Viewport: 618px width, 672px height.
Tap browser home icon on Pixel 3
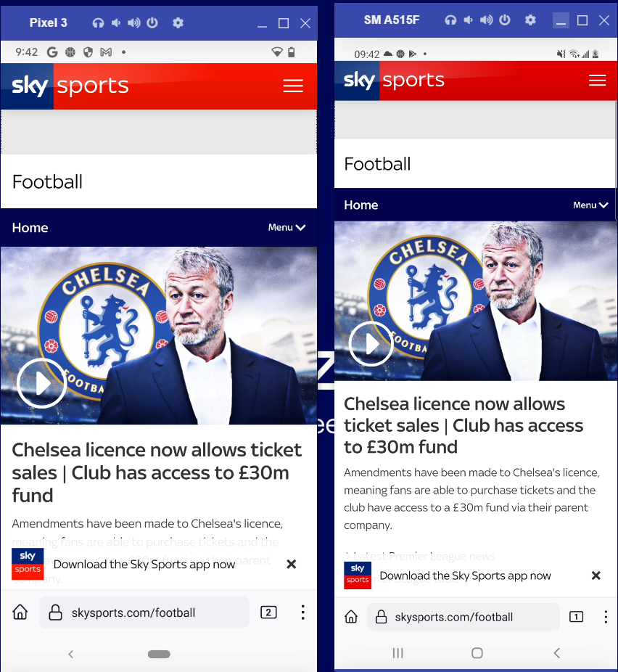tap(20, 612)
